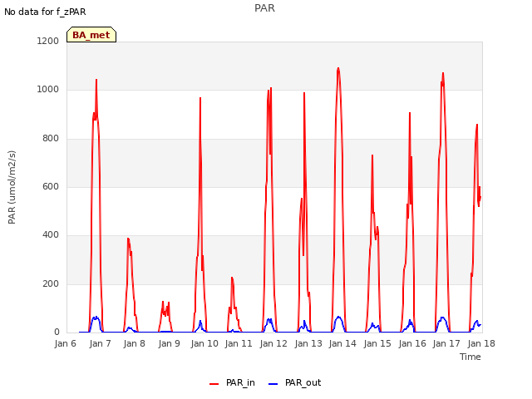This screenshot has width=532, height=399.
Task: Click the PAR_in spike near Jan 10
Action: pyautogui.click(x=200, y=98)
